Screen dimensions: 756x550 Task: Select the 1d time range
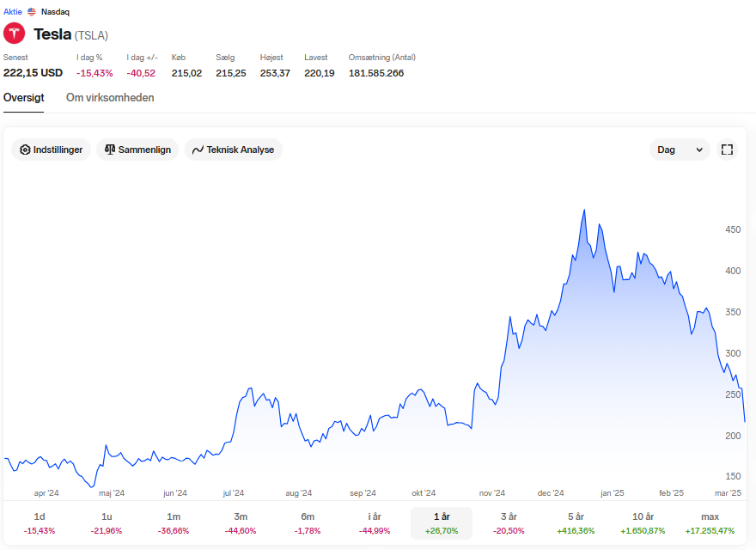click(x=40, y=523)
